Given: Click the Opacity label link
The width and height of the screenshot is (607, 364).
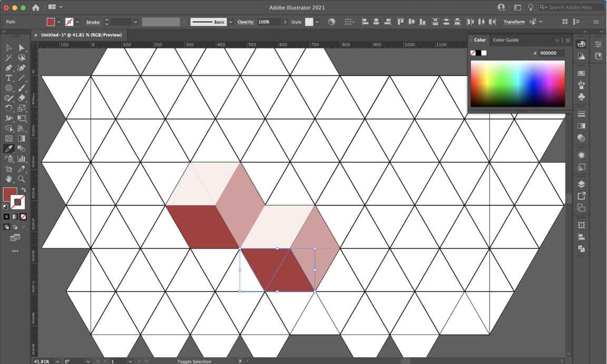Looking at the screenshot, I should point(246,22).
